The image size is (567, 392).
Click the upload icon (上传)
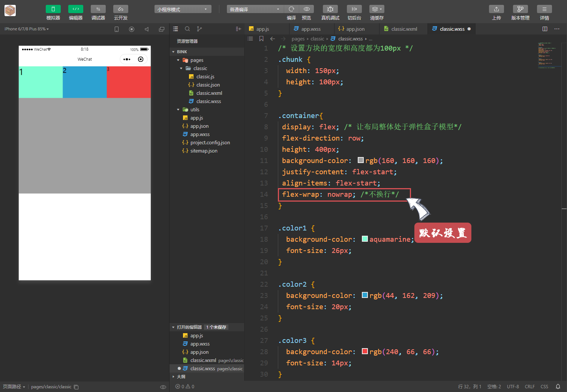coord(496,9)
